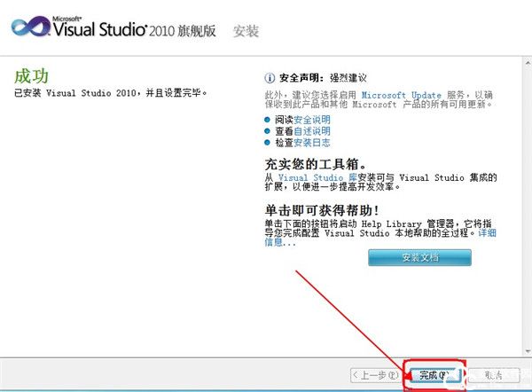532x392 pixels.
Task: Click the Visual Studio infinity logo
Action: (x=30, y=27)
